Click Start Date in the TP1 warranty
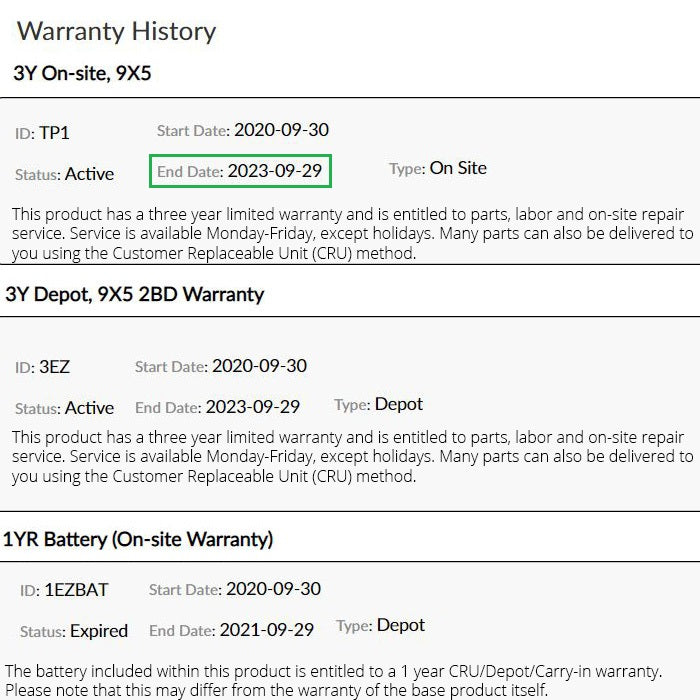The image size is (700, 700). point(243,130)
